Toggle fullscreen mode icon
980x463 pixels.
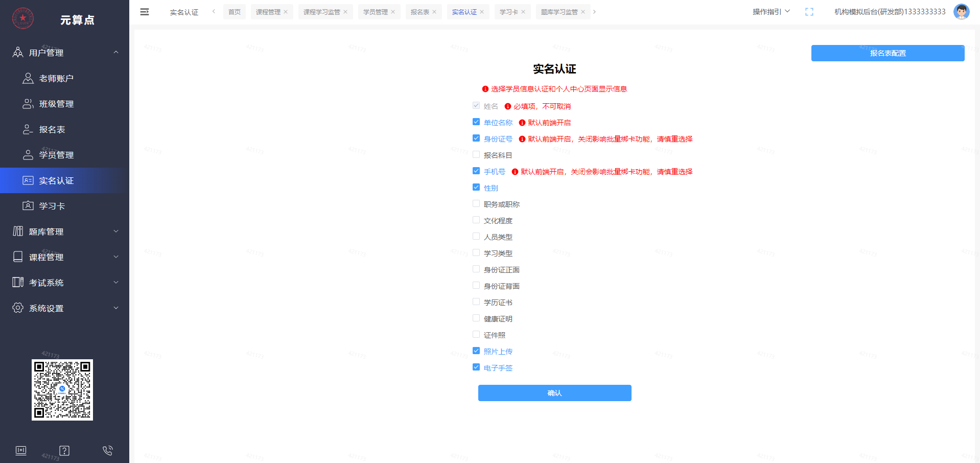click(809, 12)
